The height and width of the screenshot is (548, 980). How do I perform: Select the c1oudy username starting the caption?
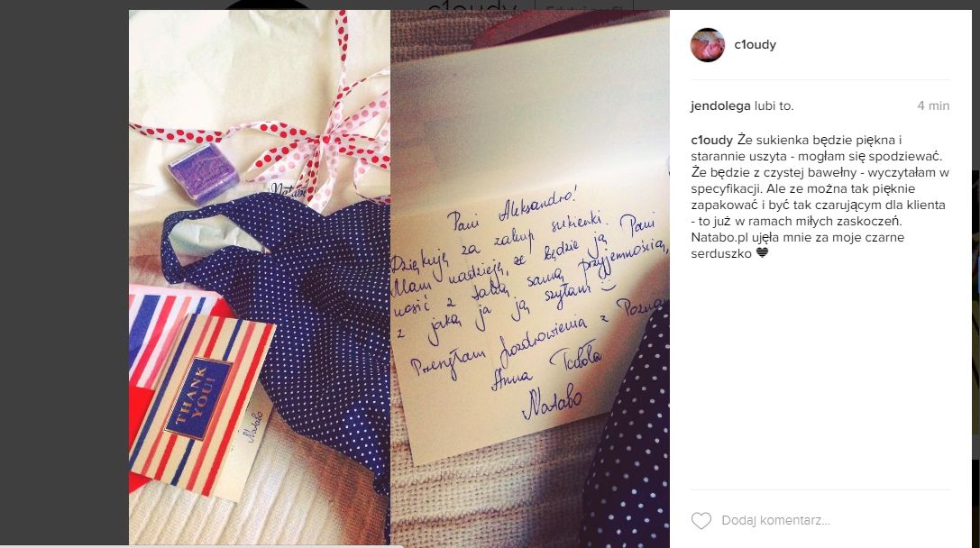point(711,140)
